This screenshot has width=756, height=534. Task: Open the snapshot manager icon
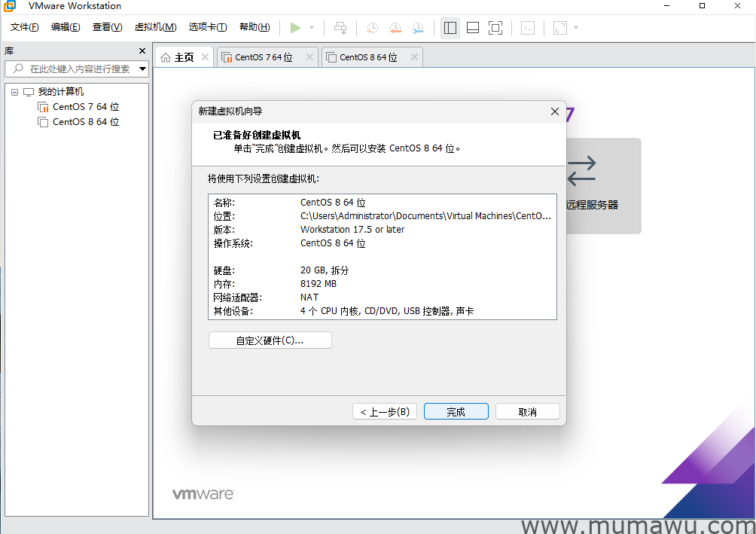pyautogui.click(x=418, y=28)
